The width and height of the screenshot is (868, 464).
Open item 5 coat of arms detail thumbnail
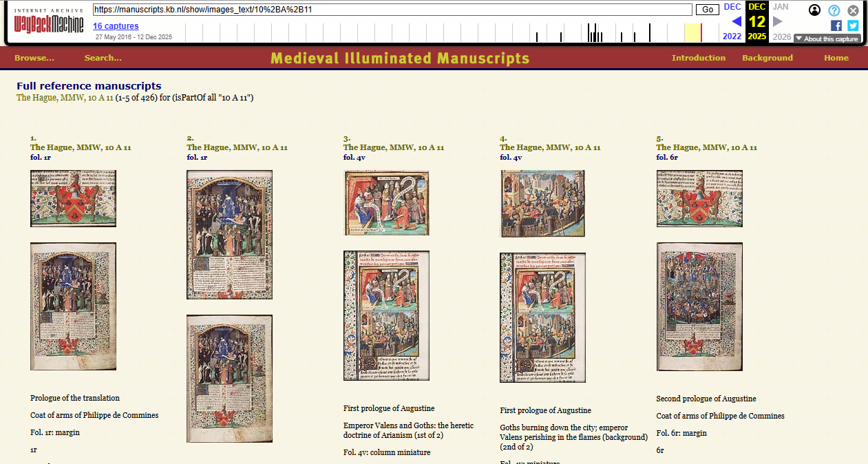[x=699, y=198]
